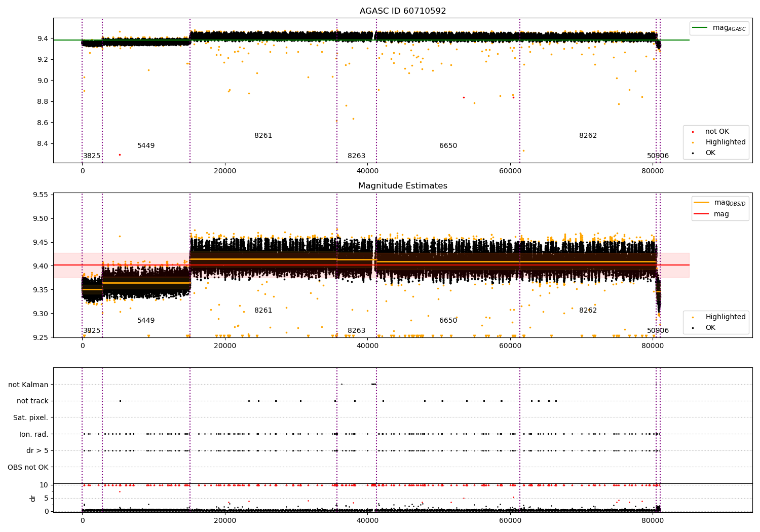Viewport: 760px width, 532px height.
Task: Click the 'OBS not OK' row label
Action: (28, 468)
